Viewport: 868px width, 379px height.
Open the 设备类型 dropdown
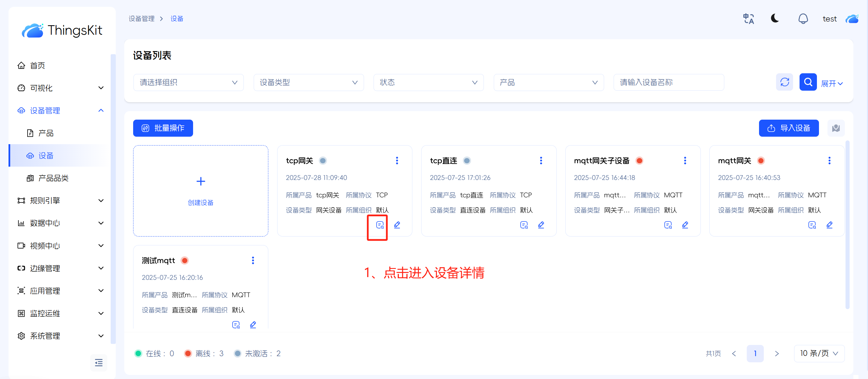click(x=308, y=82)
